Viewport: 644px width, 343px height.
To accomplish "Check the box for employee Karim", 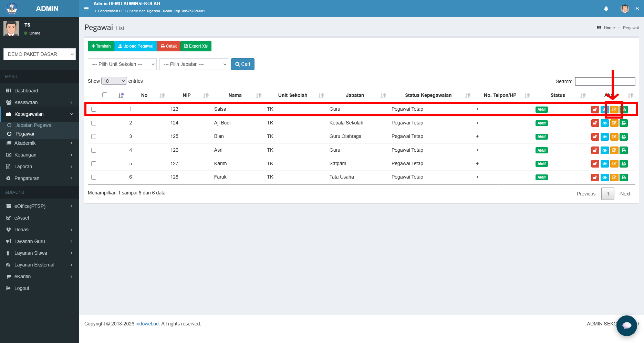I will 94,164.
